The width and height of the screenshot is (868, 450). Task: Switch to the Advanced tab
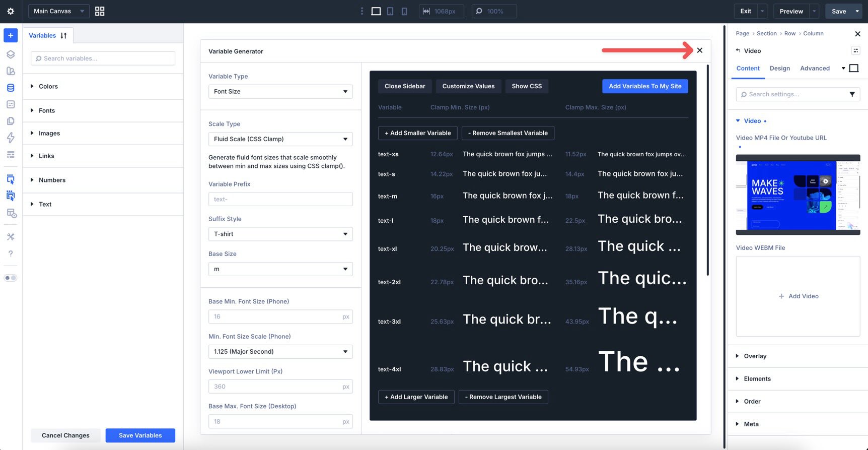(815, 68)
